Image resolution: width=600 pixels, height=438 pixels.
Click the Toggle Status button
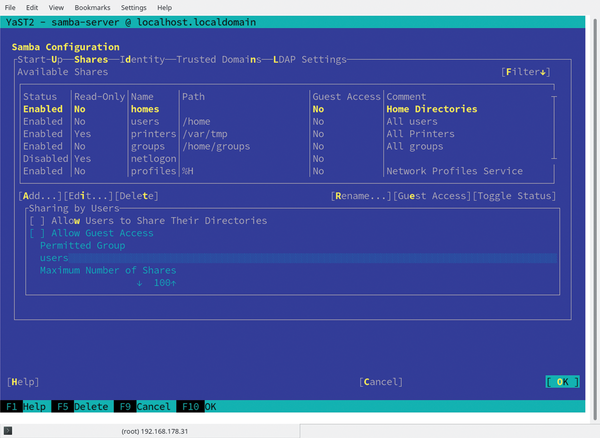pos(514,196)
